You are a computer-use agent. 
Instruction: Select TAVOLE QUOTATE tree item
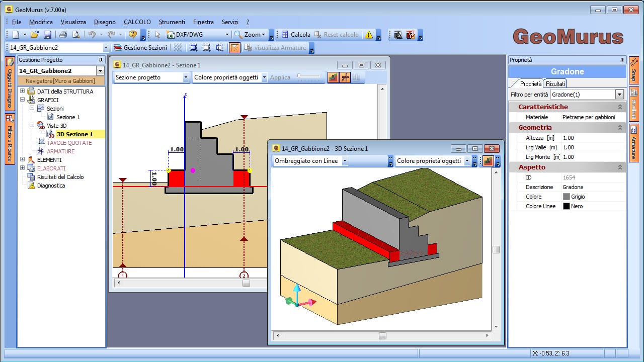pyautogui.click(x=69, y=143)
